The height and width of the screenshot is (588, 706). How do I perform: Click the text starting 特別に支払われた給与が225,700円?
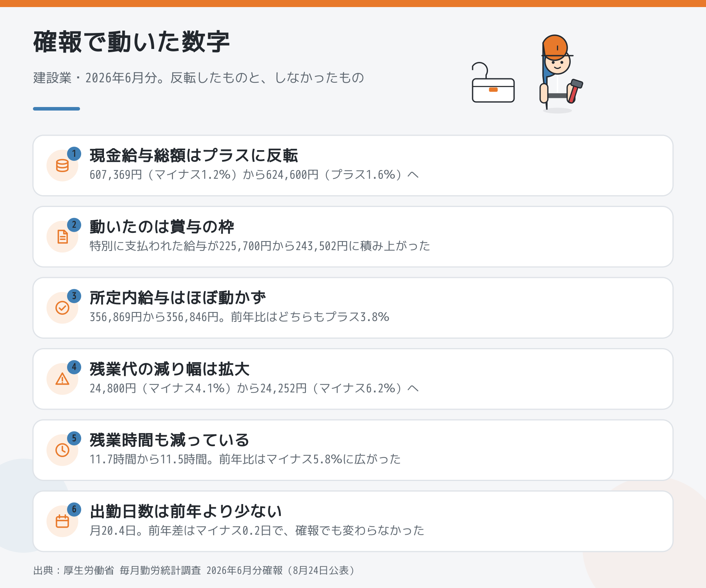tap(260, 246)
